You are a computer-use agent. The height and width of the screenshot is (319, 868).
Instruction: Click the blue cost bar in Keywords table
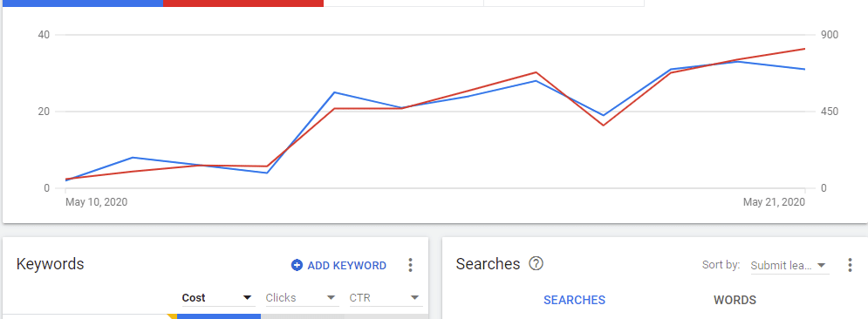click(219, 316)
